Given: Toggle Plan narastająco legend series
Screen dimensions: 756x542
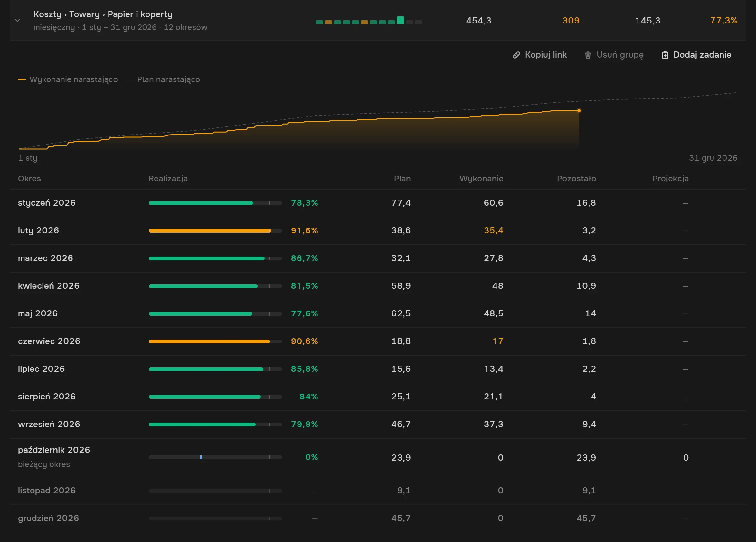Looking at the screenshot, I should pyautogui.click(x=163, y=79).
